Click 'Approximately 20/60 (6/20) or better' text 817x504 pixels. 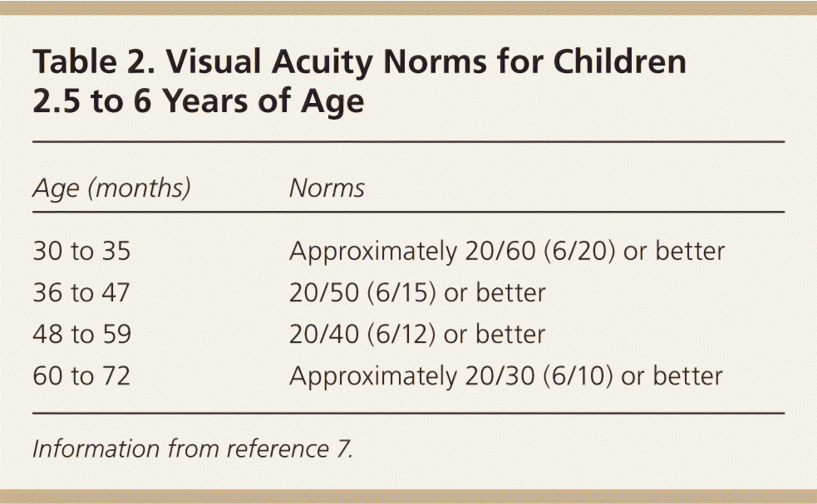coord(507,251)
